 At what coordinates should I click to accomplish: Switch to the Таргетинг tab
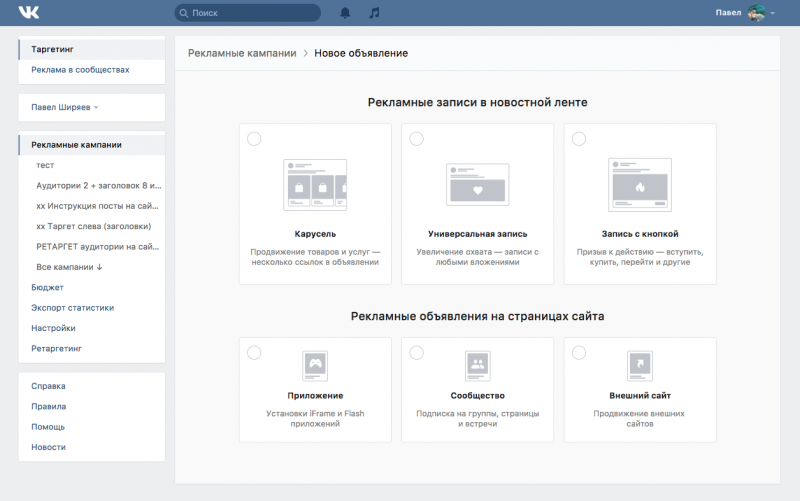(x=92, y=49)
